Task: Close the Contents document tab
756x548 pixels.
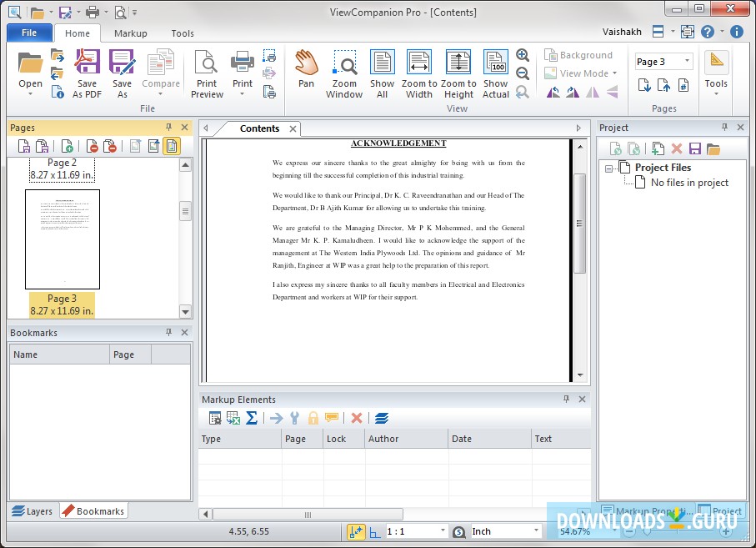Action: pos(293,128)
